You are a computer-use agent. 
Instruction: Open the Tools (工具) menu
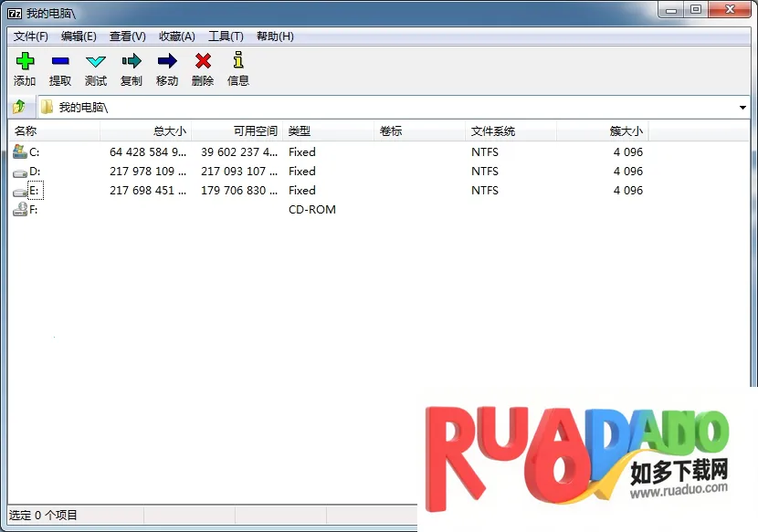(226, 37)
